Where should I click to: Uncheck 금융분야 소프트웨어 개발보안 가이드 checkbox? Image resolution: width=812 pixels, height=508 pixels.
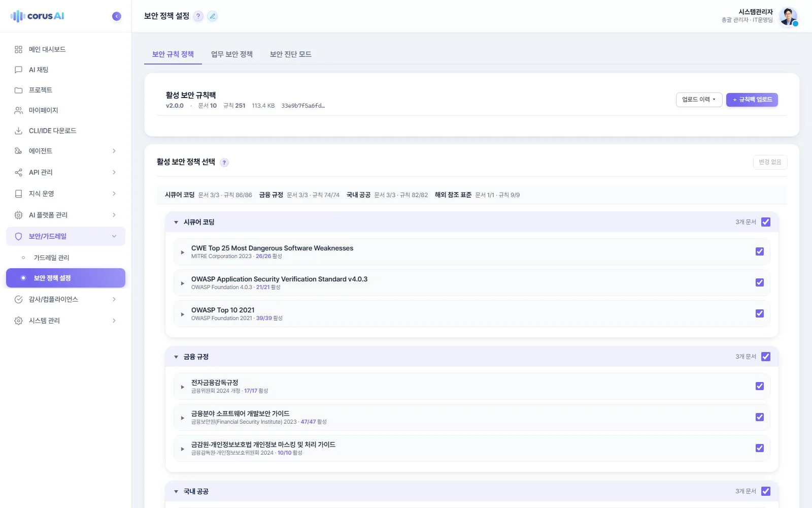pos(760,417)
